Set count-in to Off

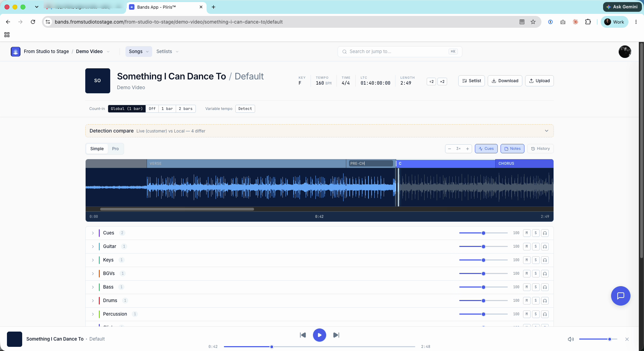coord(152,109)
